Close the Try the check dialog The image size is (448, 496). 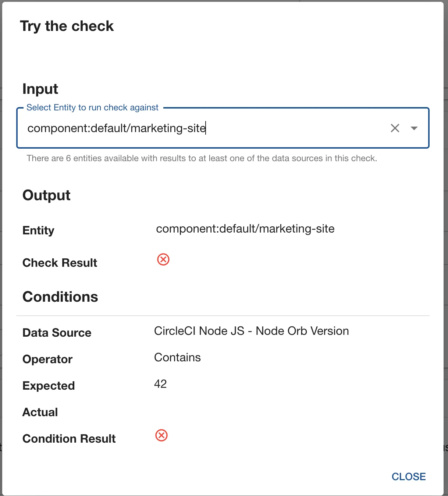pyautogui.click(x=408, y=476)
